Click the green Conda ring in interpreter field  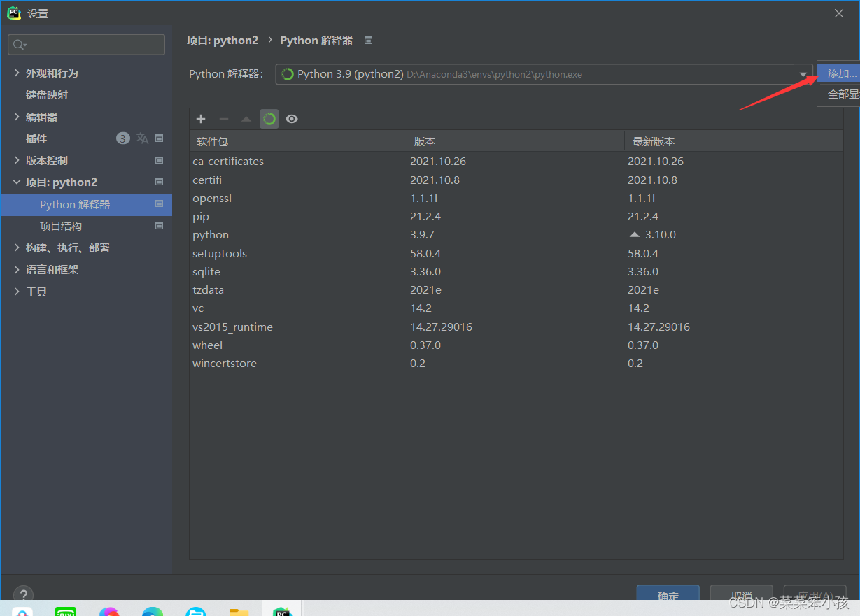click(x=287, y=74)
